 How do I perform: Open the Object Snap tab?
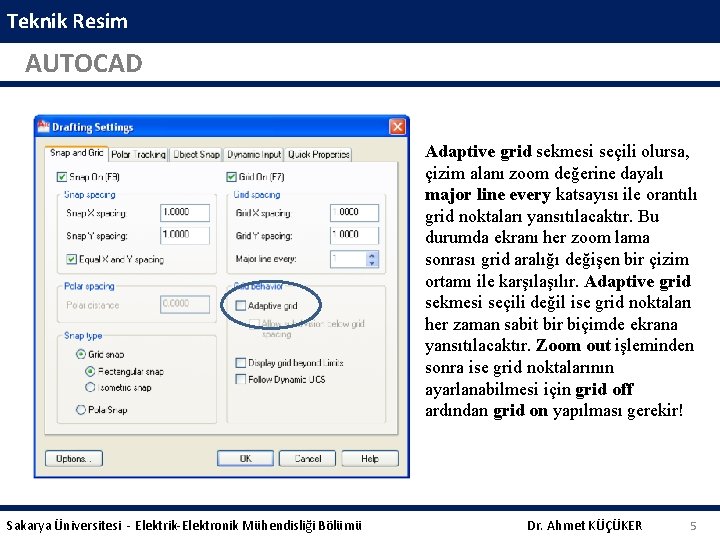(196, 154)
